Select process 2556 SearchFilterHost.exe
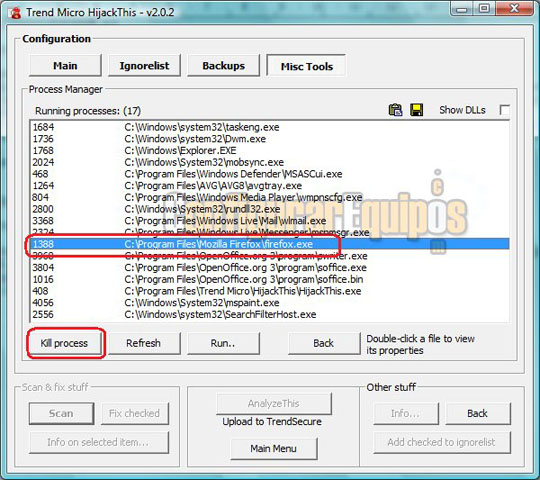The width and height of the screenshot is (540, 480). click(269, 314)
